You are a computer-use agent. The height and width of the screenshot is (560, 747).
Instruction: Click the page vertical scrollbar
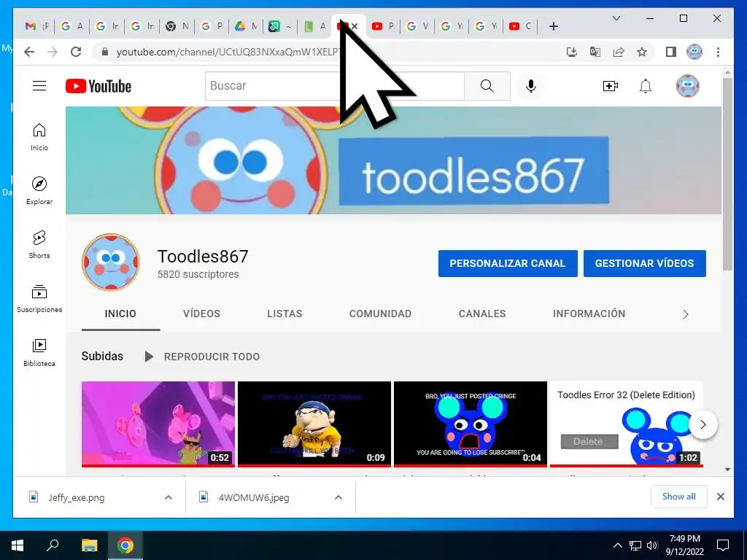pos(727,174)
